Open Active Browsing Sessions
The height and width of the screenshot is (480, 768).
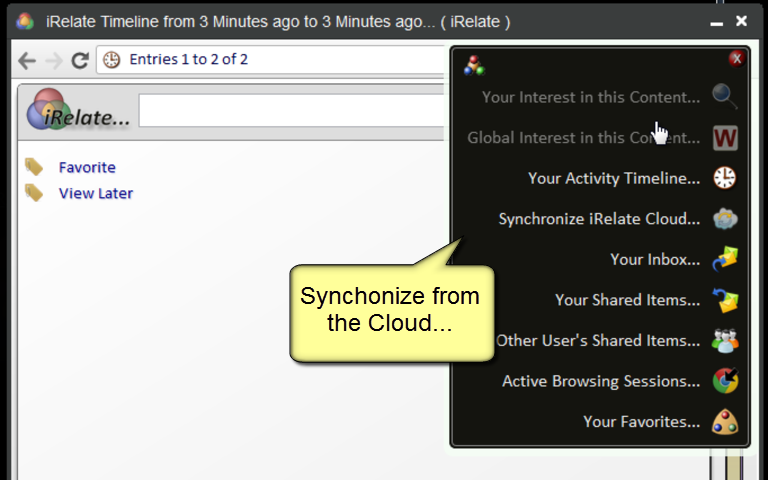point(601,382)
